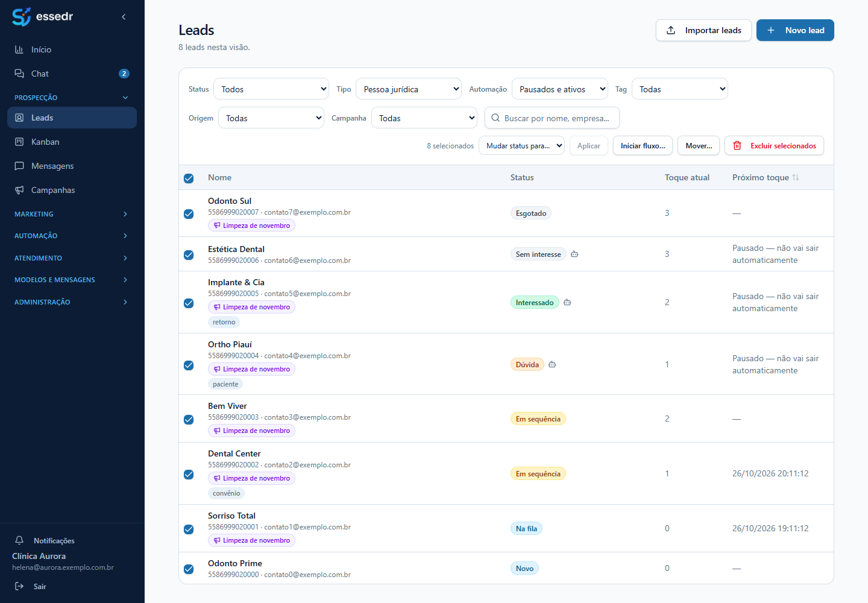The width and height of the screenshot is (868, 603).
Task: Click the Campanhas megaphone icon
Action: coord(19,190)
